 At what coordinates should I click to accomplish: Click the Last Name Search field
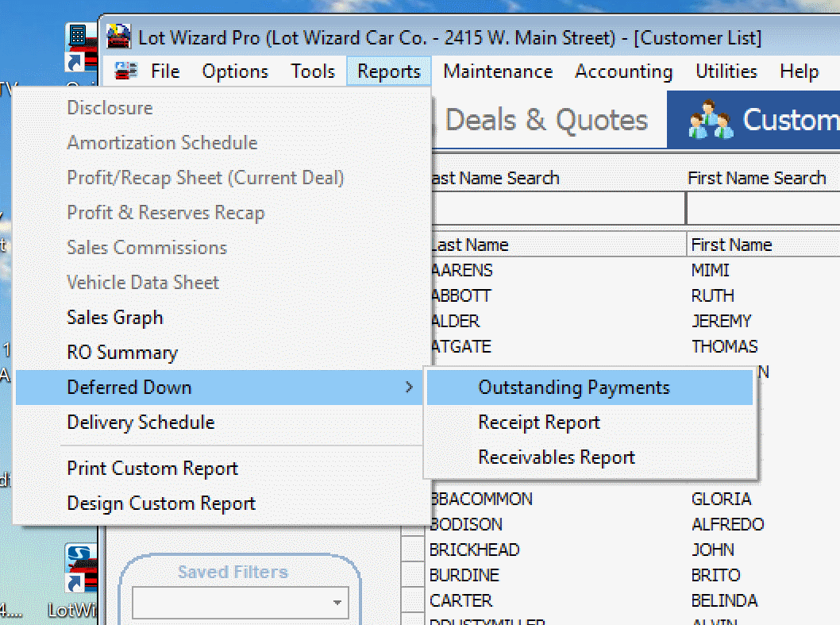[x=556, y=208]
